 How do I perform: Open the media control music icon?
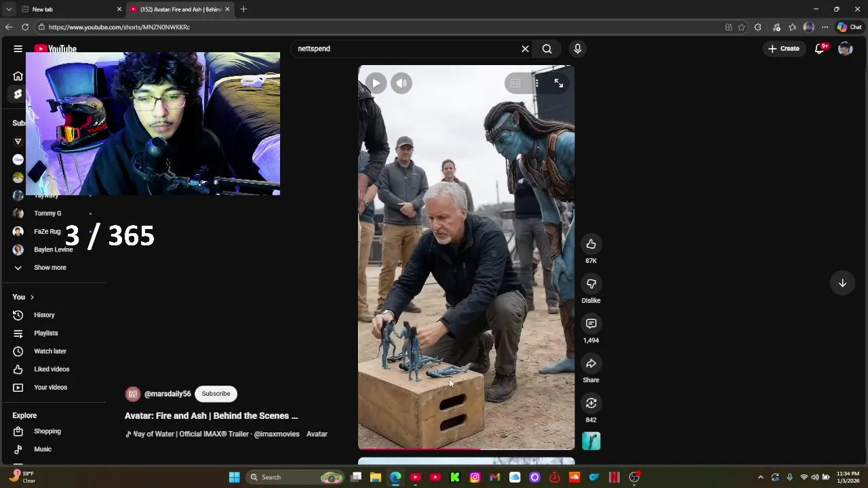point(776,27)
